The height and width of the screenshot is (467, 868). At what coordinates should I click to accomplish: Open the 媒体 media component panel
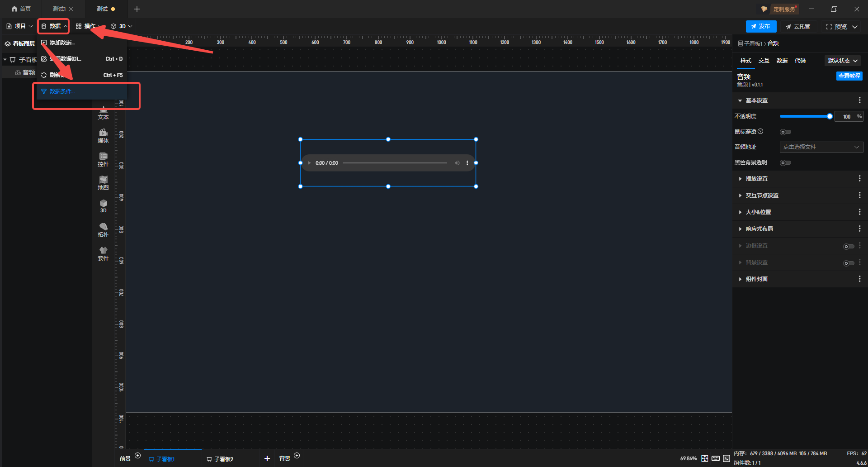tap(103, 136)
